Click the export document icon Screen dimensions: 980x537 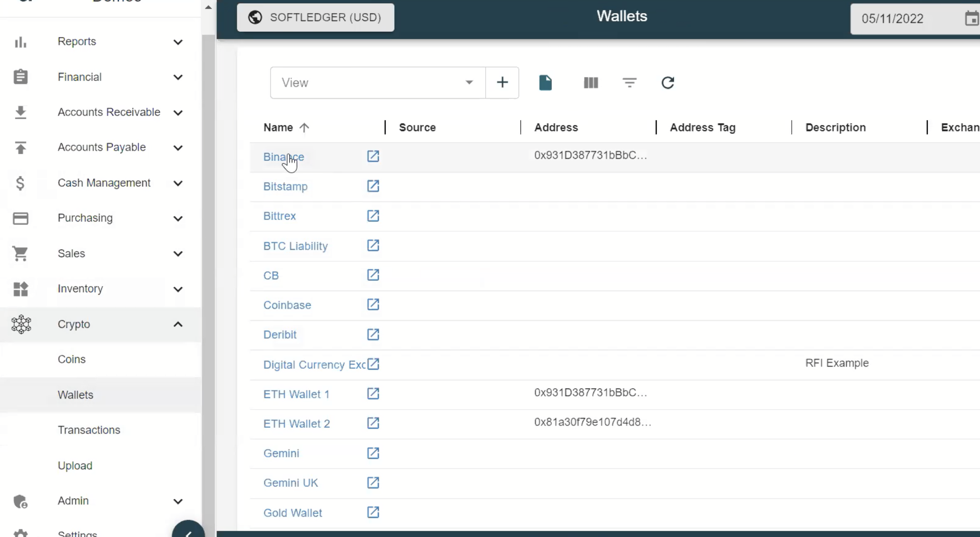(x=545, y=83)
